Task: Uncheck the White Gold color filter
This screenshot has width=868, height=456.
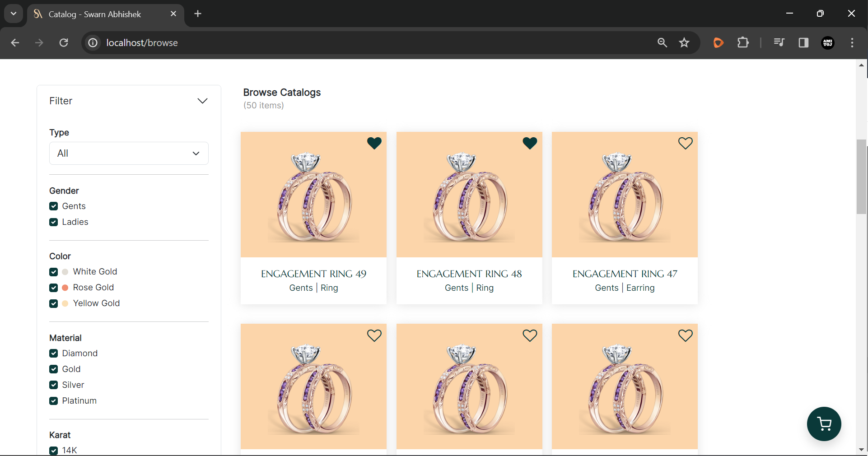Action: (54, 272)
